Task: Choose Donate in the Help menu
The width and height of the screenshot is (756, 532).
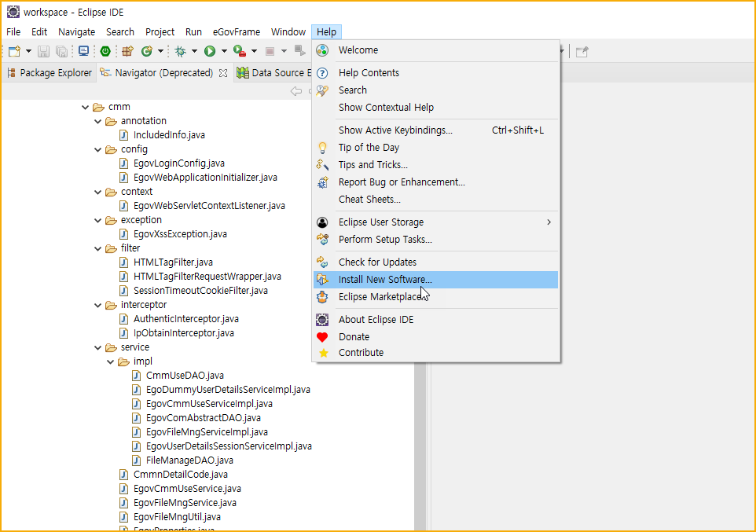Action: tap(436, 337)
